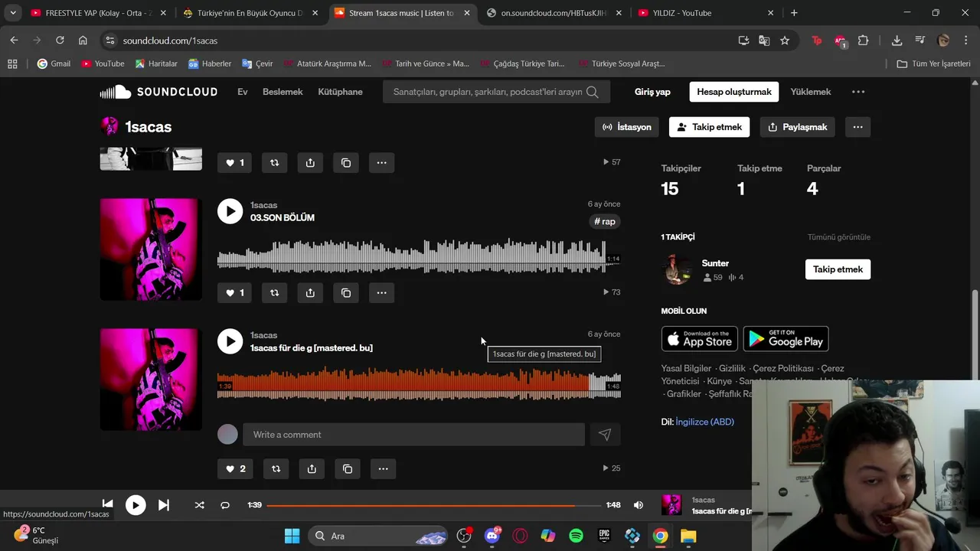Image resolution: width=980 pixels, height=551 pixels.
Task: Like the 1sacas für die g track
Action: [x=236, y=468]
